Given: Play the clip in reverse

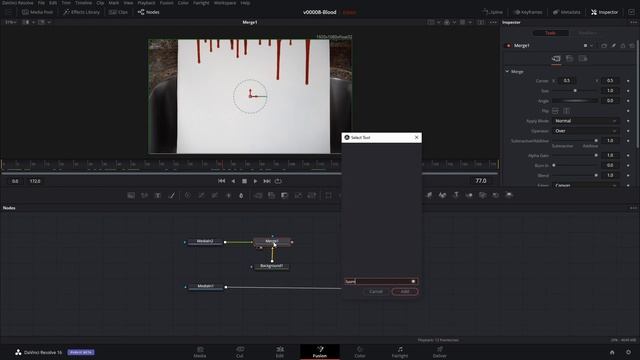Looking at the screenshot, I should (233, 181).
